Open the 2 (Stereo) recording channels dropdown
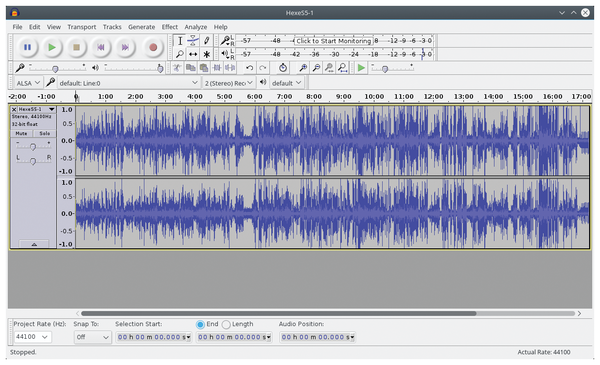The image size is (600, 365). click(228, 83)
